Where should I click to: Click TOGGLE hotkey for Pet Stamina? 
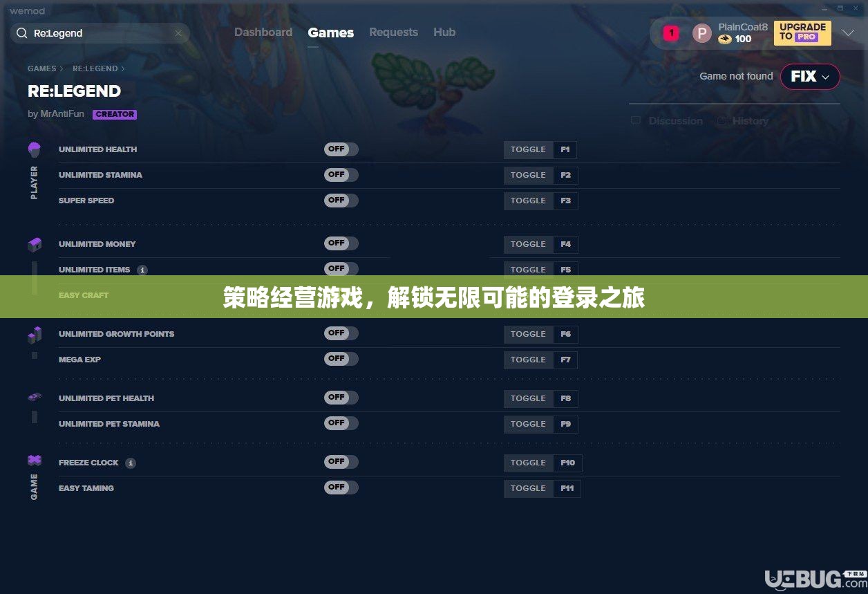(x=528, y=424)
